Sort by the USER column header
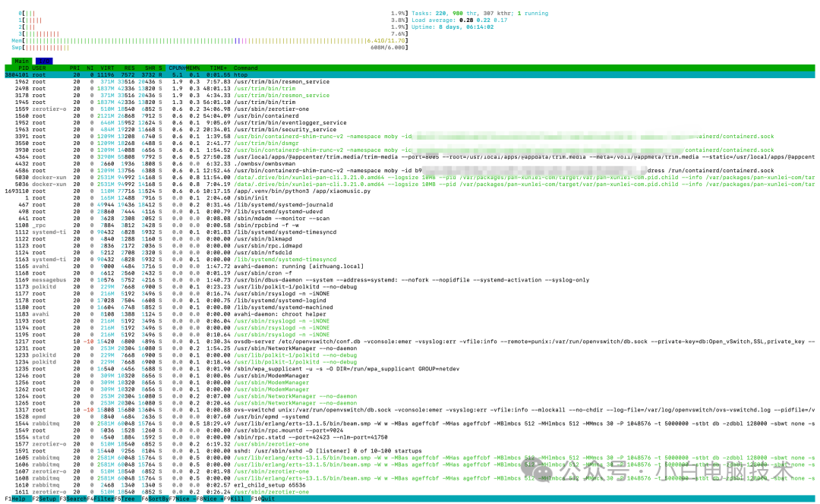The width and height of the screenshot is (820, 504). coord(39,68)
